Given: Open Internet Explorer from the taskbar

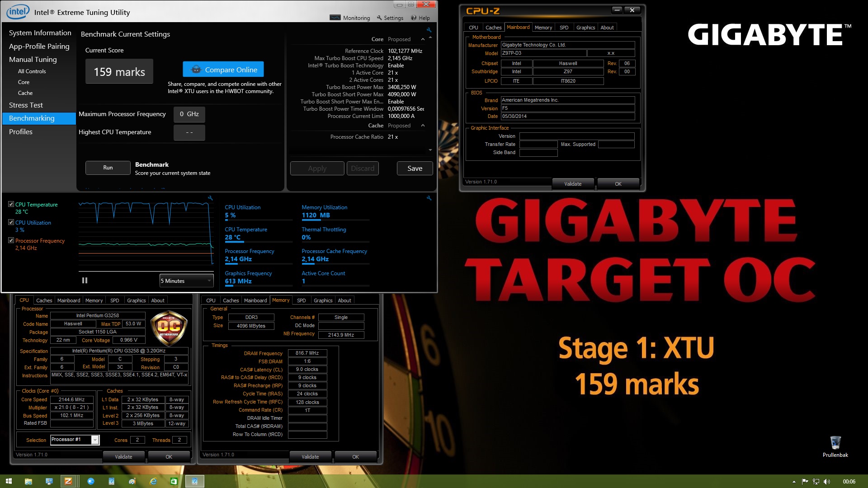Looking at the screenshot, I should click(x=153, y=481).
